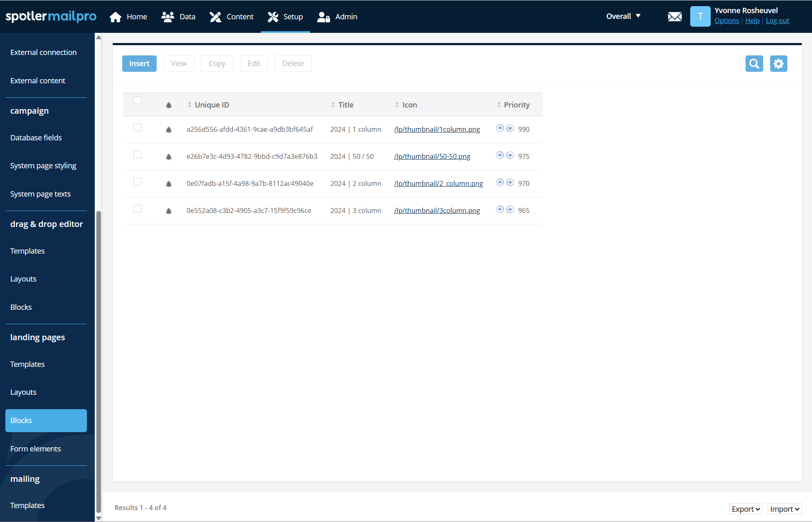This screenshot has height=522, width=812.
Task: Sort by Priority column arrows
Action: click(499, 105)
